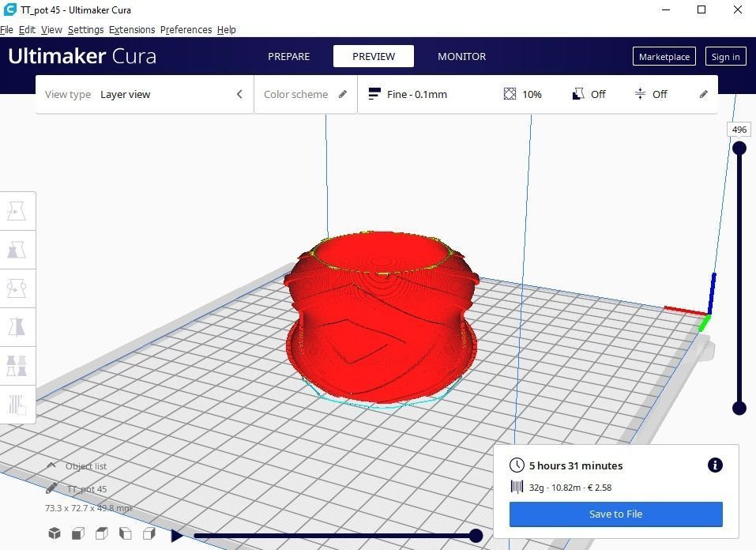The image size is (756, 550).
Task: Switch camera to front view
Action: (78, 533)
